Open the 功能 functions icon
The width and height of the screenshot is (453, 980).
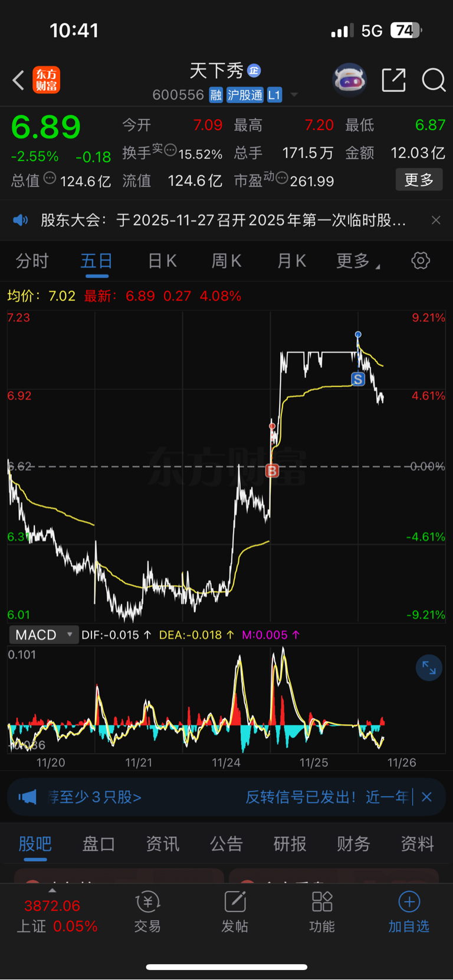[x=322, y=912]
